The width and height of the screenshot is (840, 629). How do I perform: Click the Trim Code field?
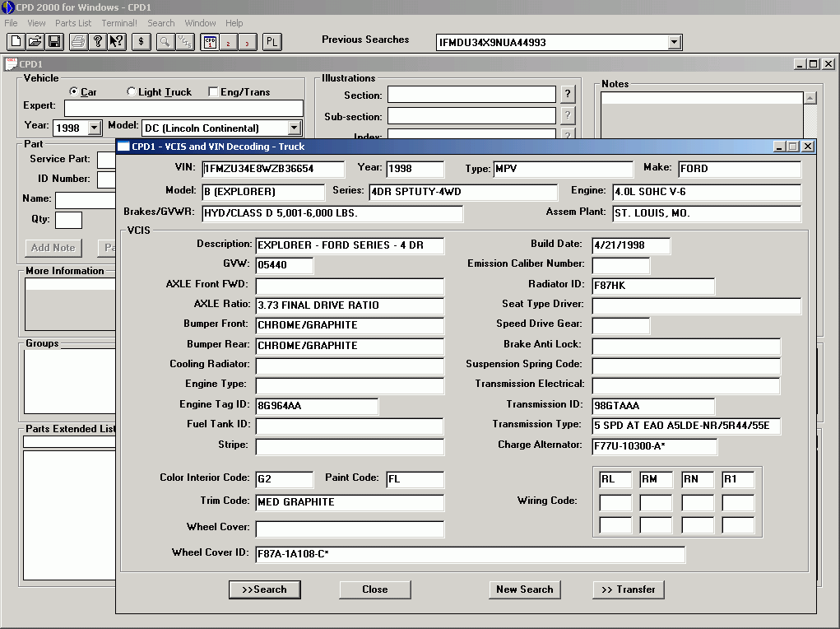pos(350,502)
